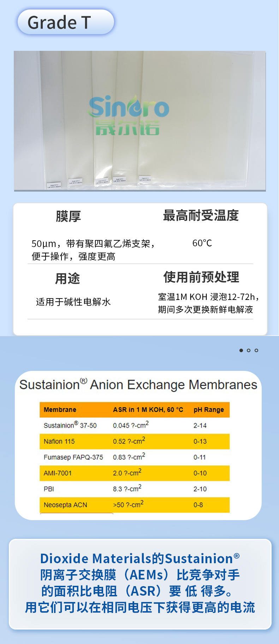Viewport: 279px width, 644px height.
Task: Select the Sustainion 37-50 table row
Action: tap(134, 426)
